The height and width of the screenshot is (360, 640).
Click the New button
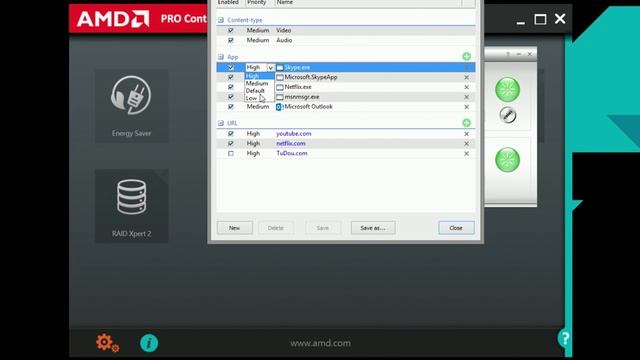point(235,228)
